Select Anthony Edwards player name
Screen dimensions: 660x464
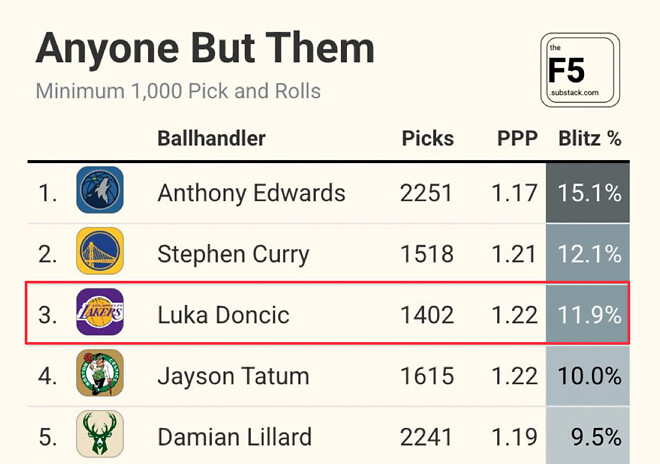[x=251, y=193]
